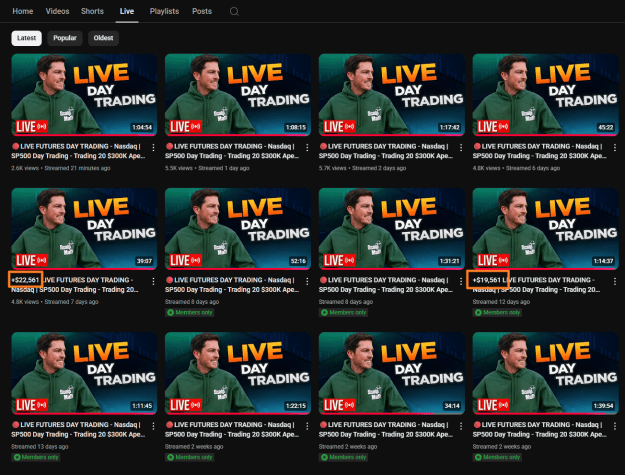Open title link of the 1:31:21 stream
Screen dimensions: 625x475
[386, 285]
